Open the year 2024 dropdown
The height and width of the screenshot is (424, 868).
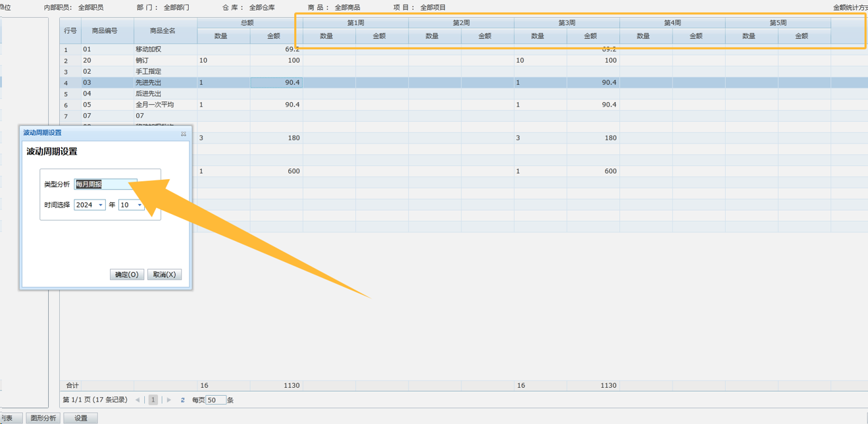click(x=101, y=205)
